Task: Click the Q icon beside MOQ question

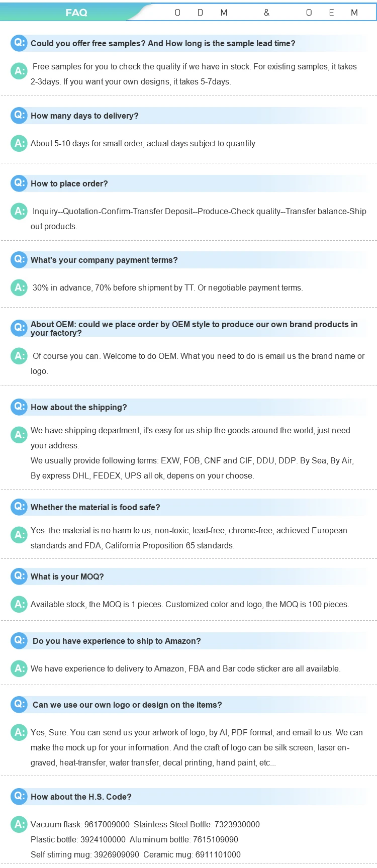Action: [19, 576]
